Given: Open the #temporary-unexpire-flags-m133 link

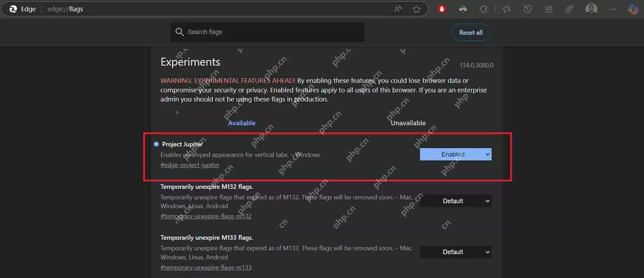Looking at the screenshot, I should [206, 267].
